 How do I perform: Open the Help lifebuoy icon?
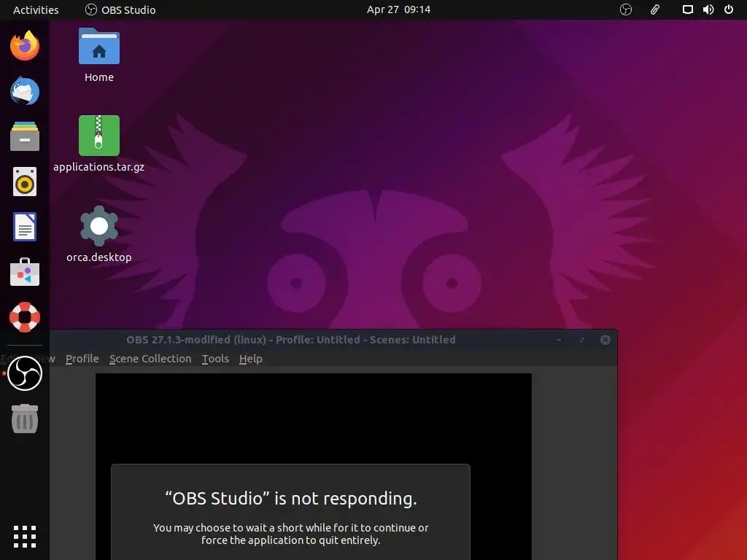tap(25, 317)
